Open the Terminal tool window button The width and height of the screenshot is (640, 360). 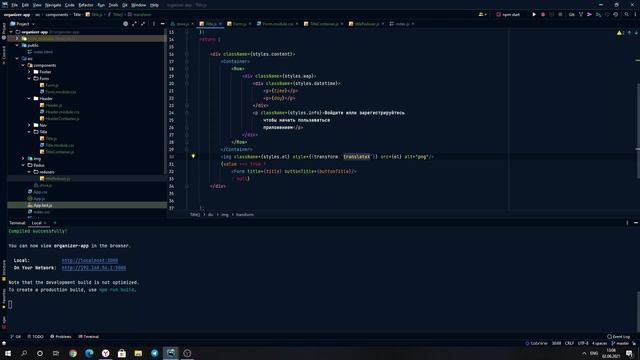click(89, 337)
